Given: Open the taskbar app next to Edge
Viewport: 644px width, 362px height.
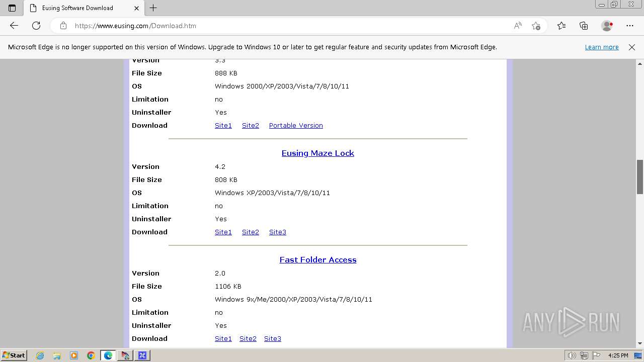Looking at the screenshot, I should [x=125, y=355].
